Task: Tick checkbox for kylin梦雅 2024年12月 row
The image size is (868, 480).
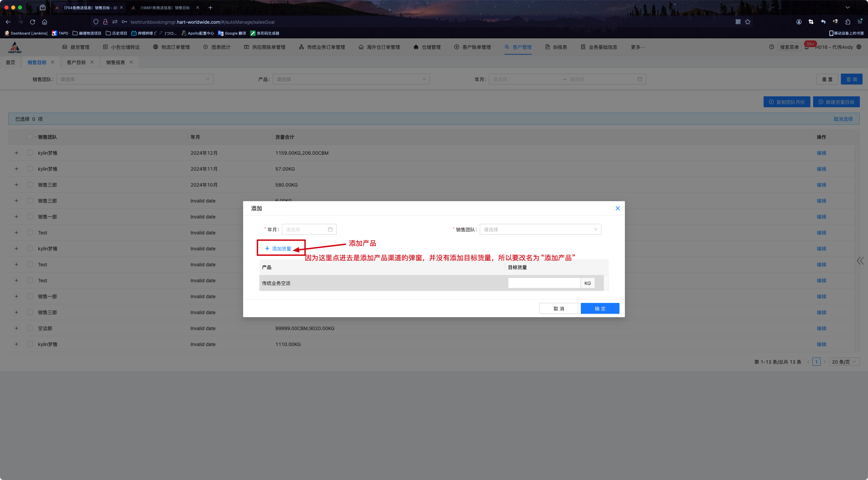Action: tap(30, 153)
